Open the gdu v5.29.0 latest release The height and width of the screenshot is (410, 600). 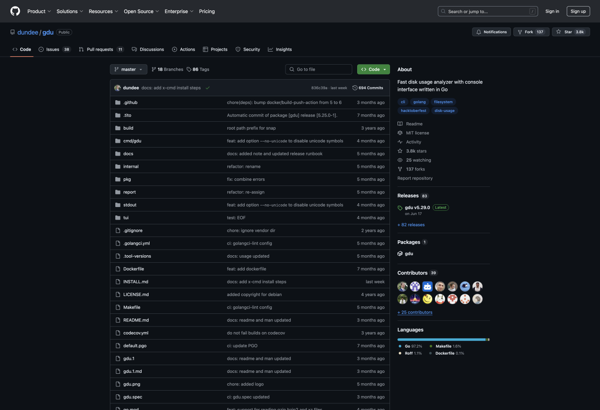tap(417, 207)
